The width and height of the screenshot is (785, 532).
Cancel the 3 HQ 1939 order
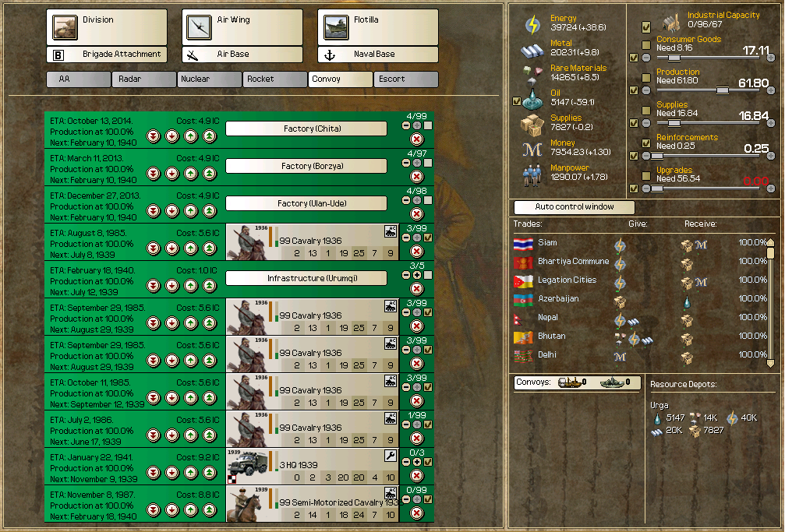click(x=416, y=475)
